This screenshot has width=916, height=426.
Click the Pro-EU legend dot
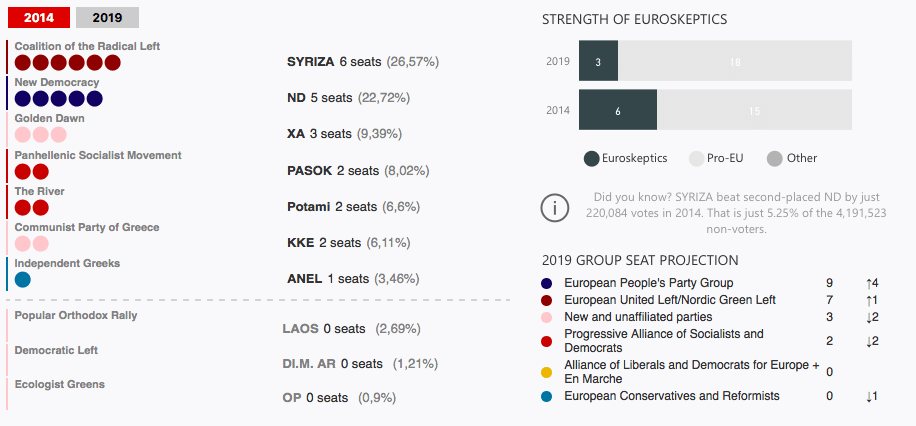tap(697, 158)
